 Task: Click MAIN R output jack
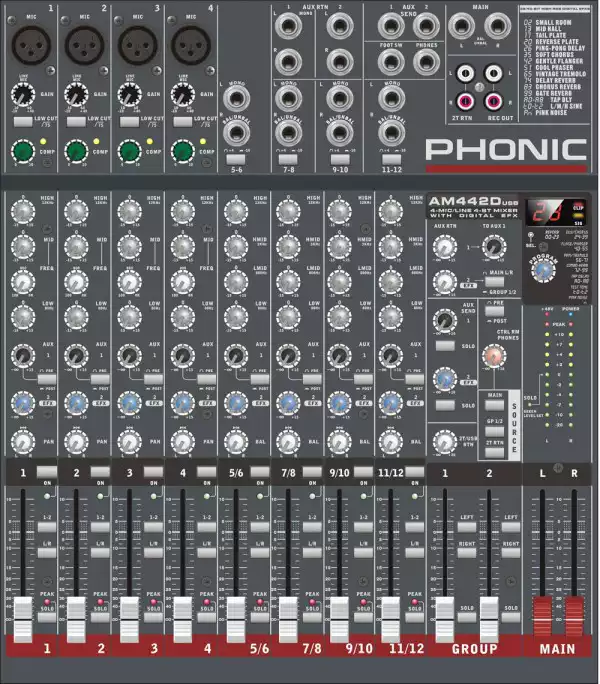(x=497, y=26)
